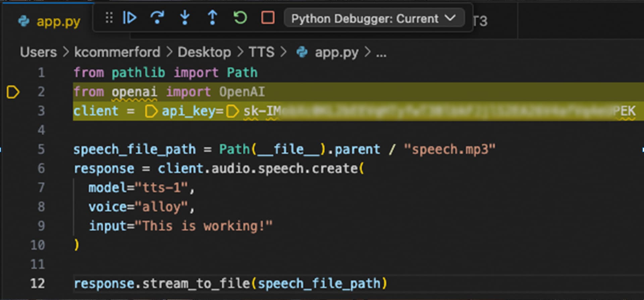Select the TTS folder breadcrumb

coord(261,52)
